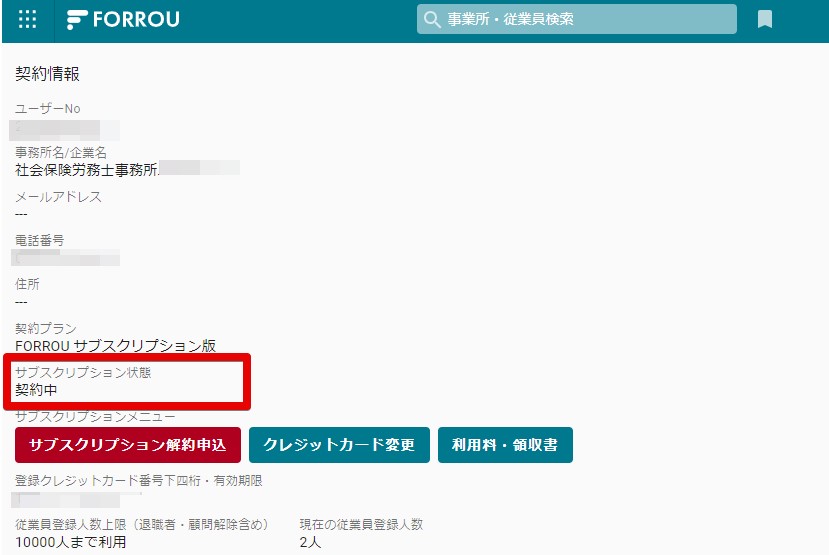Click 登録クレジットカード番号下四桁・有効期限 label
829x555 pixels.
[139, 480]
